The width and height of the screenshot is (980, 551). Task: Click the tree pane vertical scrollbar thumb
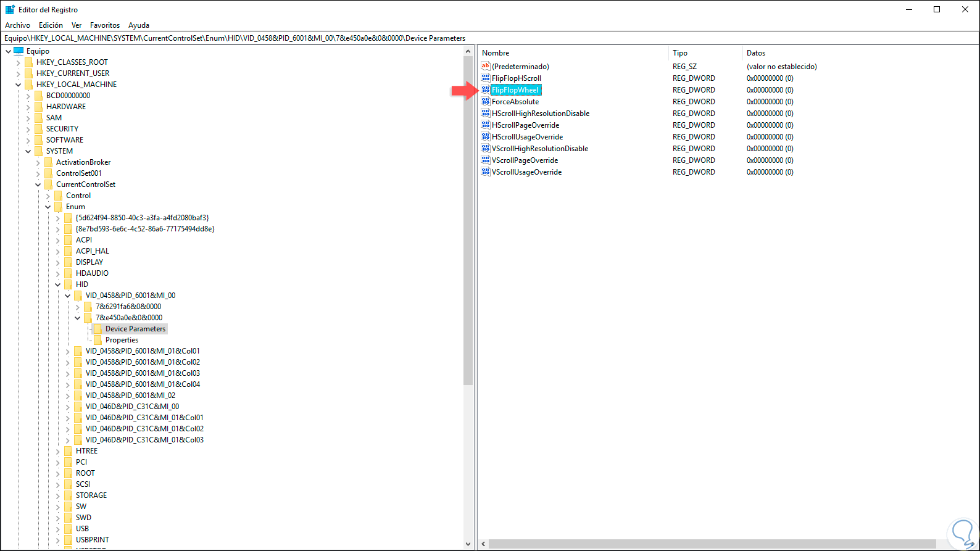(x=468, y=221)
